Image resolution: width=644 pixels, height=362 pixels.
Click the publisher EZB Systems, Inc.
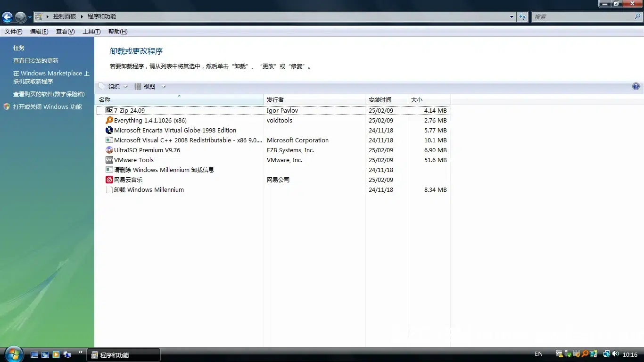tap(290, 150)
